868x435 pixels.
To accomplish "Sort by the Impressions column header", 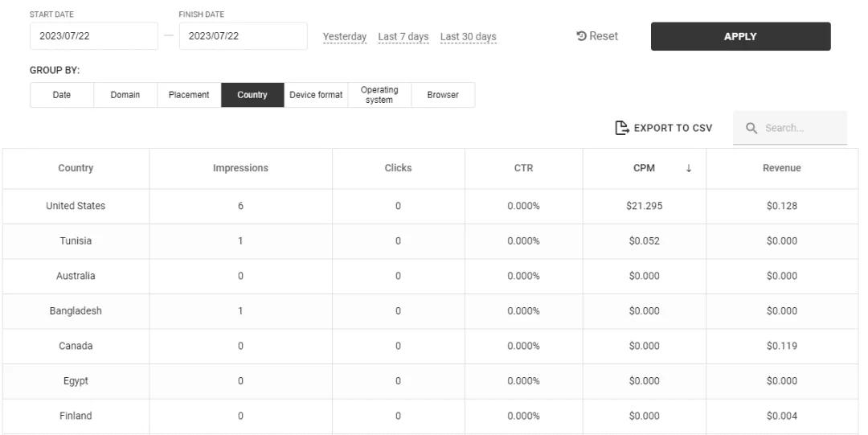I will pyautogui.click(x=241, y=168).
